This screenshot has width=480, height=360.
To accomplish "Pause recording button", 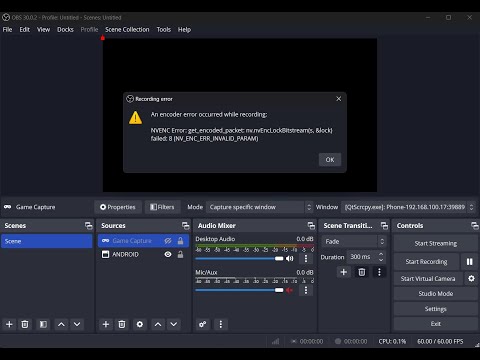I will pos(469,262).
